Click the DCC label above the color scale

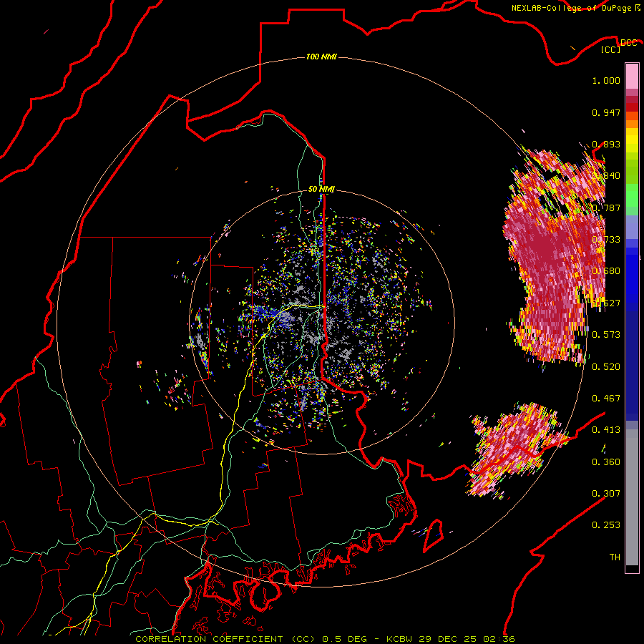(x=628, y=43)
